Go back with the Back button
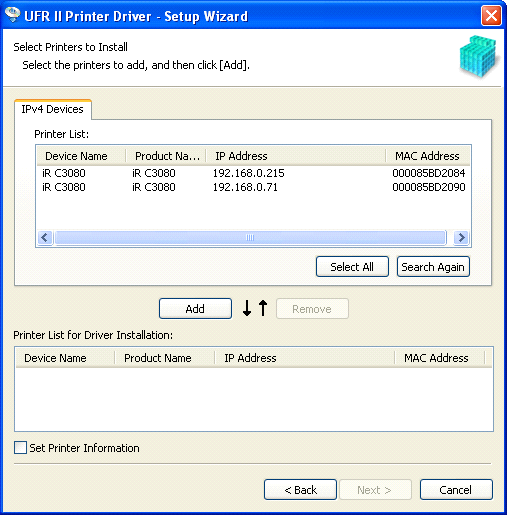This screenshot has width=507, height=515. click(300, 490)
